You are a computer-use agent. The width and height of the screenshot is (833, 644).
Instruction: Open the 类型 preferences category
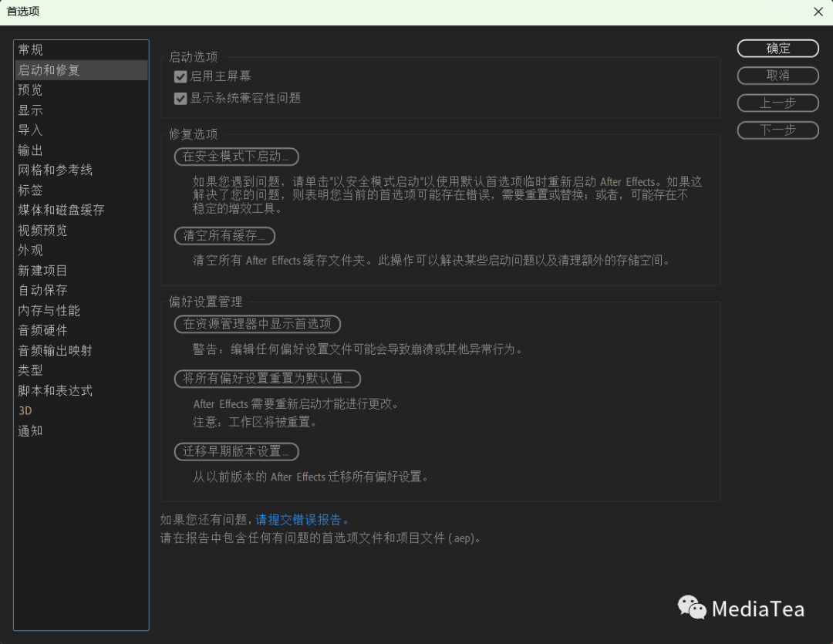tap(81, 370)
